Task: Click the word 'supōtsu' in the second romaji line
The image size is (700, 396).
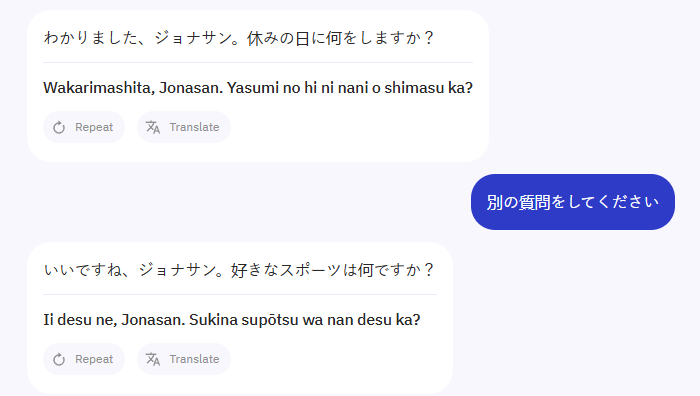Action: click(x=267, y=321)
